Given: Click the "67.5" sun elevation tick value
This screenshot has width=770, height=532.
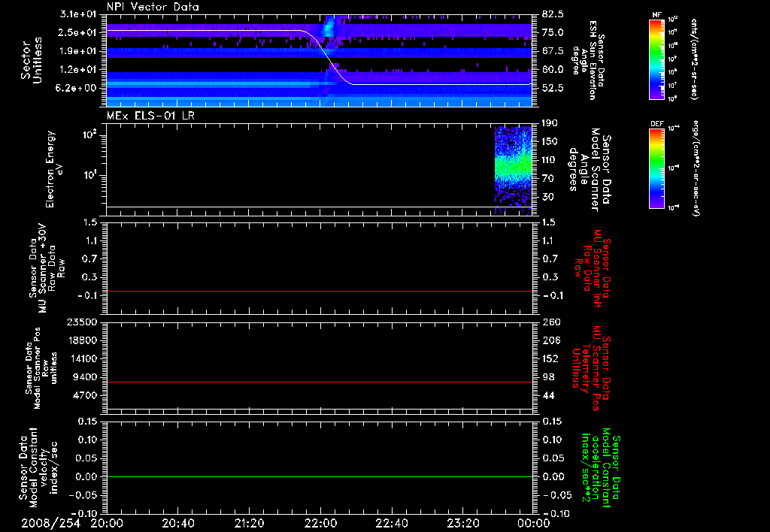Looking at the screenshot, I should pyautogui.click(x=553, y=51).
